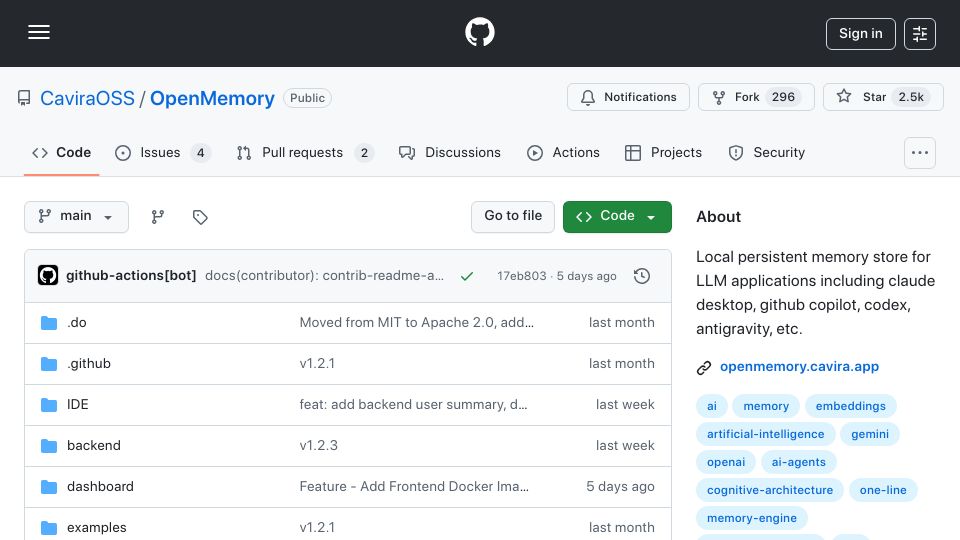Select the 'memory' topic tag
Viewport: 960px width, 540px height.
[766, 406]
